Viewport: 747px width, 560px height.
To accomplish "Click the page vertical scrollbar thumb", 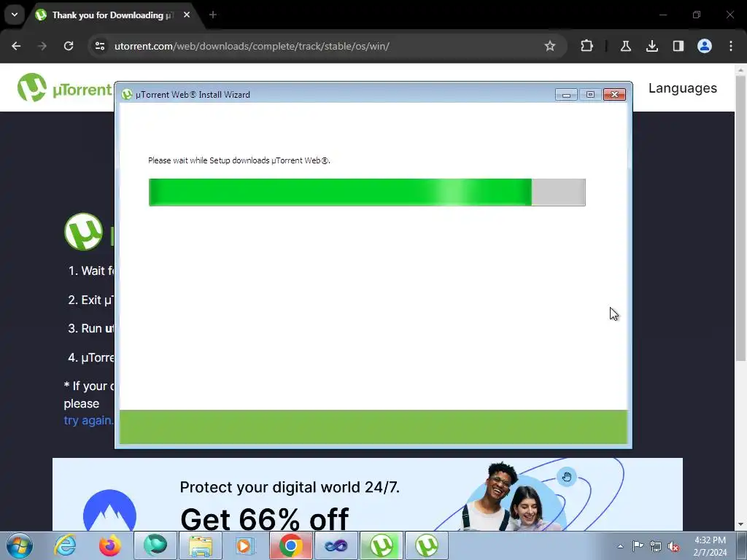I will tap(740, 218).
